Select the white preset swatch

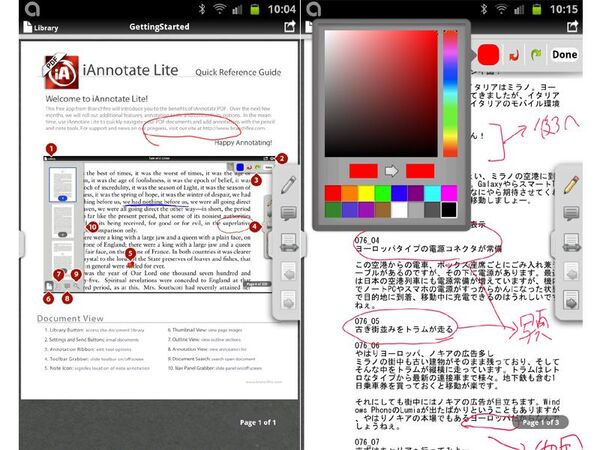(399, 210)
